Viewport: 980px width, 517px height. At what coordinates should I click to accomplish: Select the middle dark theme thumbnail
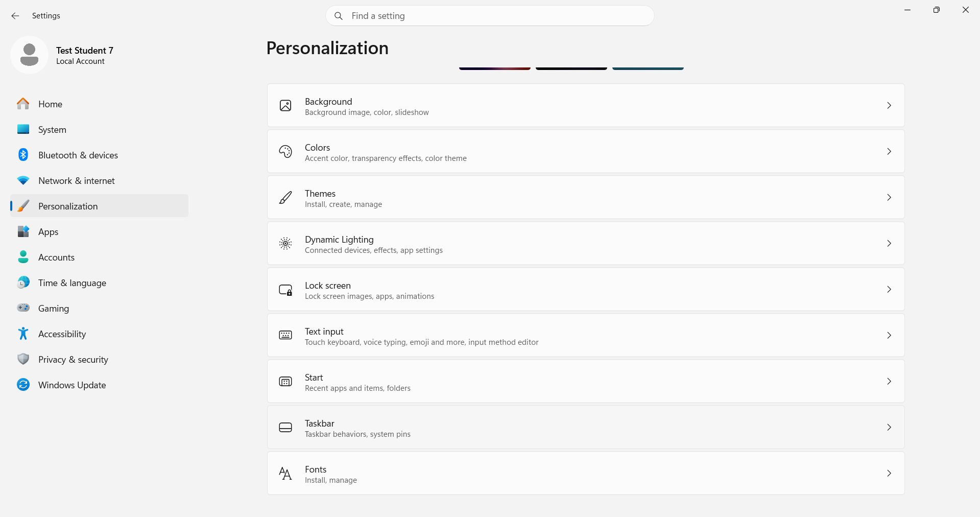[x=571, y=68]
